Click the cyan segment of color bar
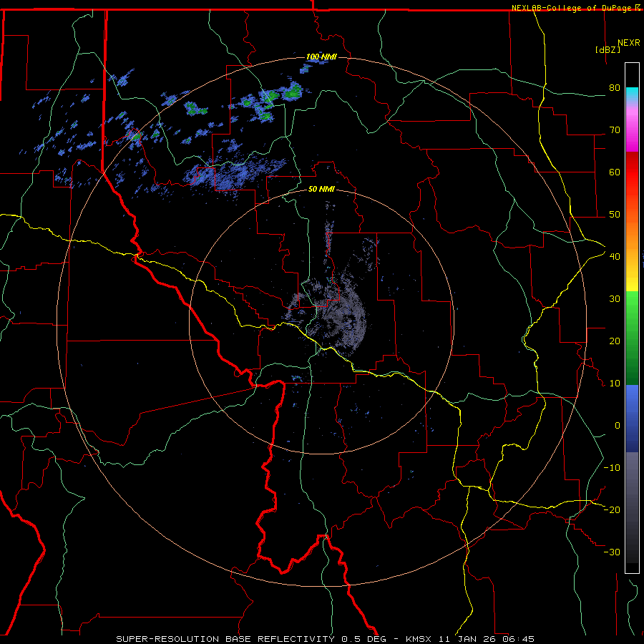 pos(632,94)
